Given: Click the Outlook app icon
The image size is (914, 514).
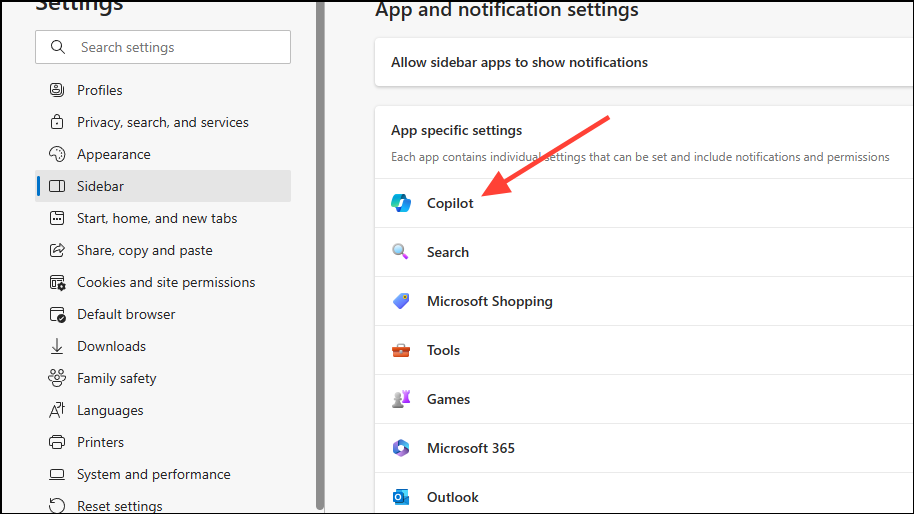Looking at the screenshot, I should 401,497.
